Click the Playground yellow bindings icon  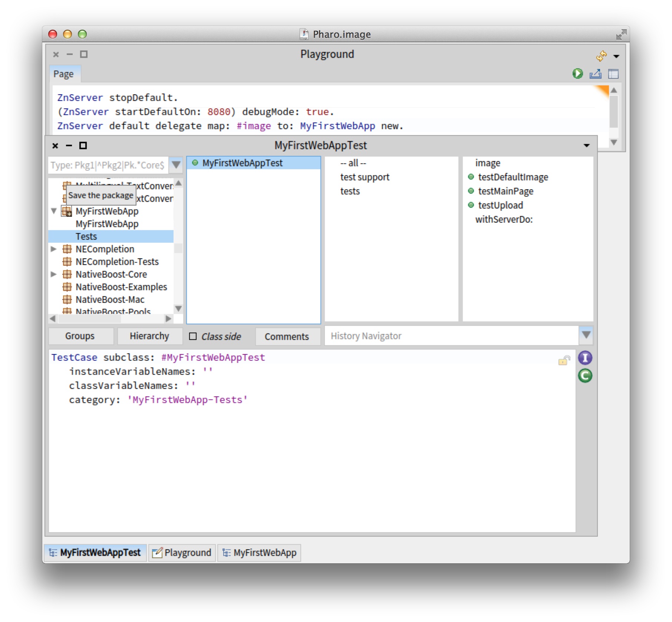click(601, 56)
